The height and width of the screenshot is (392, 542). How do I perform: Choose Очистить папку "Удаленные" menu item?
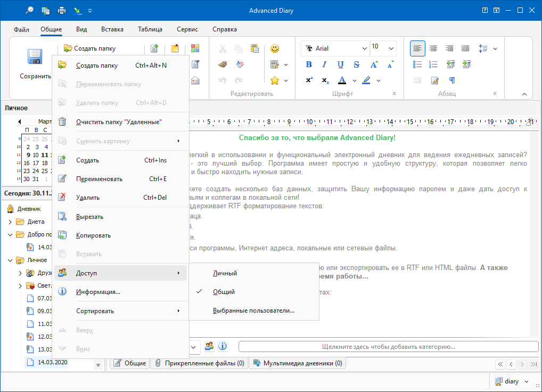(121, 121)
